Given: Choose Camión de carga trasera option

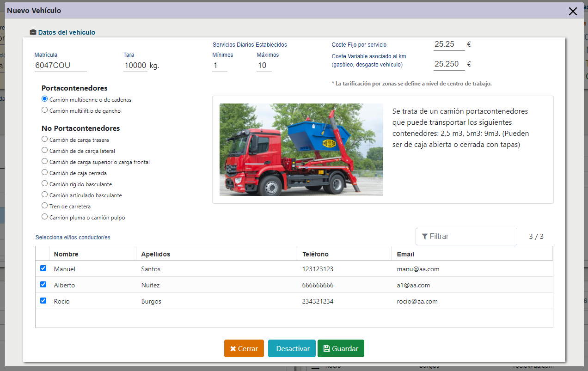Looking at the screenshot, I should click(45, 139).
